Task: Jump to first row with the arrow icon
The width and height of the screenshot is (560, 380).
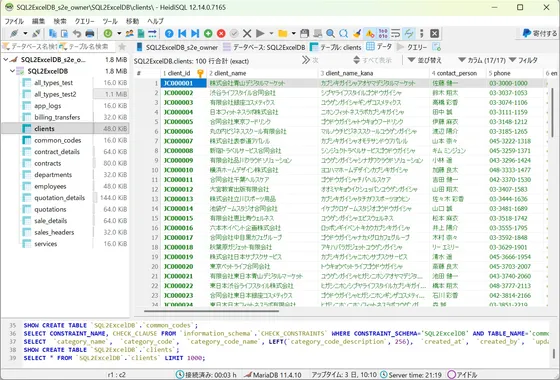Action: (x=182, y=34)
